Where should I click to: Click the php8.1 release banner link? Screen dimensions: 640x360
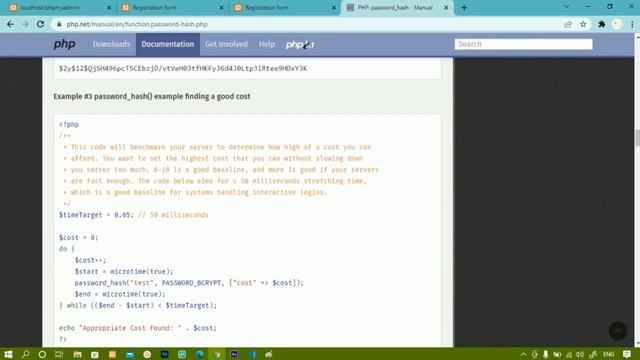point(300,44)
